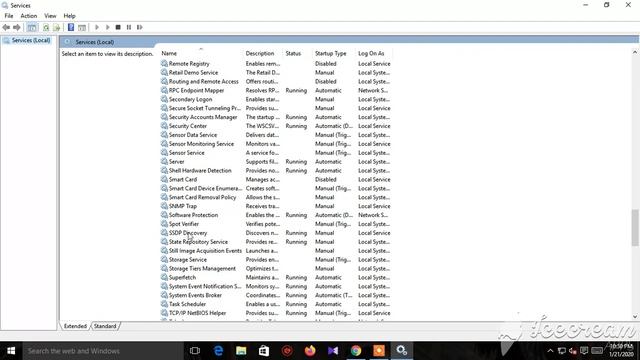The width and height of the screenshot is (640, 360).
Task: Open the File menu
Action: 9,16
